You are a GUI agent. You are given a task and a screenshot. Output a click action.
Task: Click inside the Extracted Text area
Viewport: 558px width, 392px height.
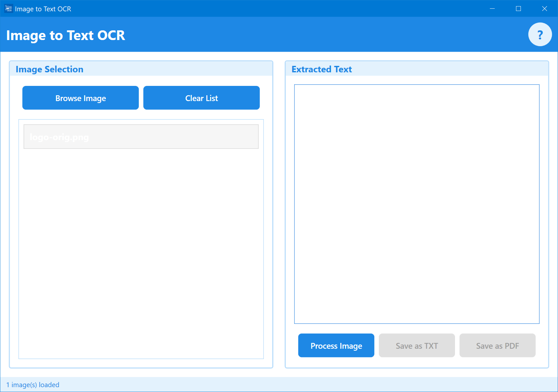[417, 203]
